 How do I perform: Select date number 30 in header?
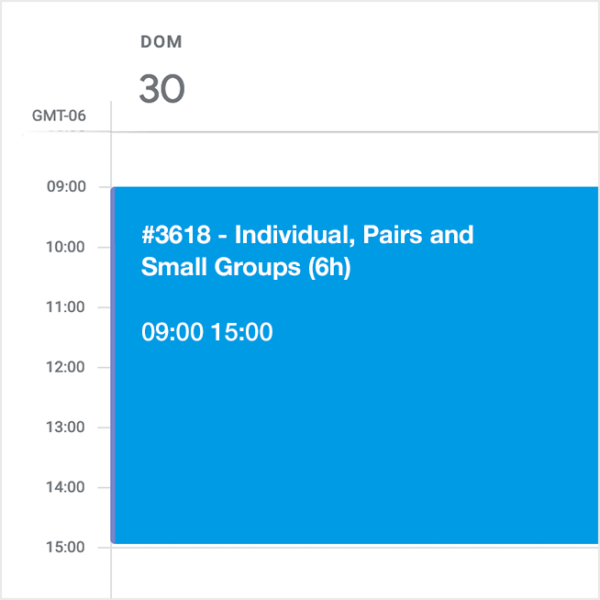[161, 89]
